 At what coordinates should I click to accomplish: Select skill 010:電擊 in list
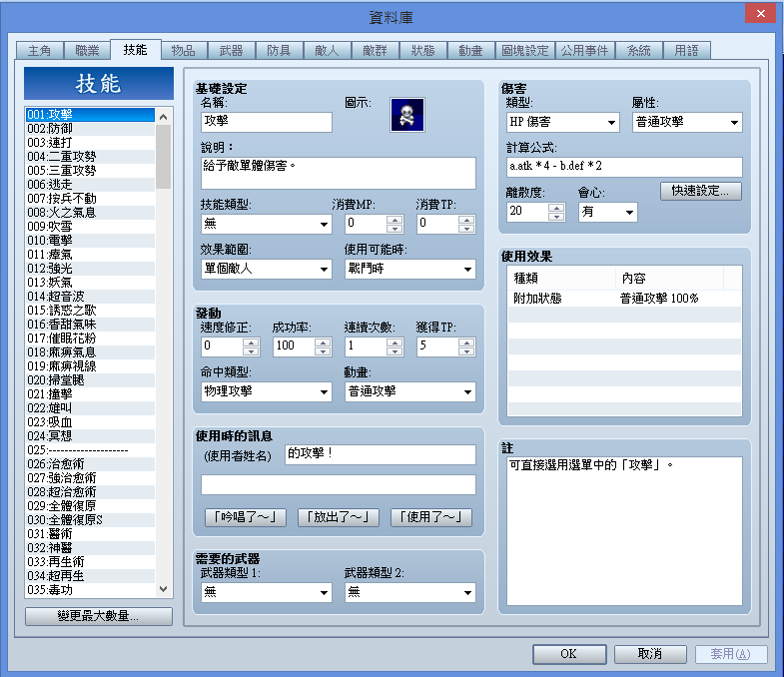90,241
